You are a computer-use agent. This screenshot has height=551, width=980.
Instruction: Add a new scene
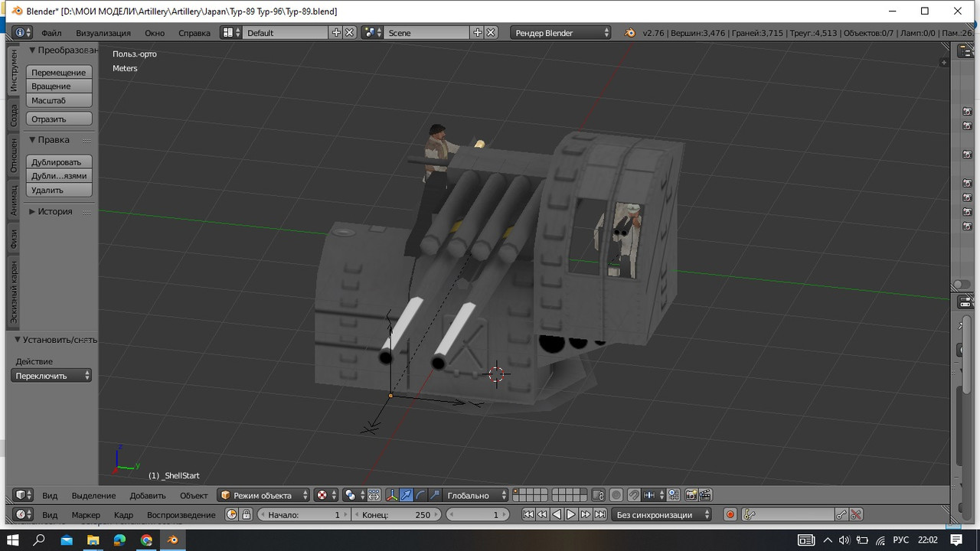tap(478, 33)
